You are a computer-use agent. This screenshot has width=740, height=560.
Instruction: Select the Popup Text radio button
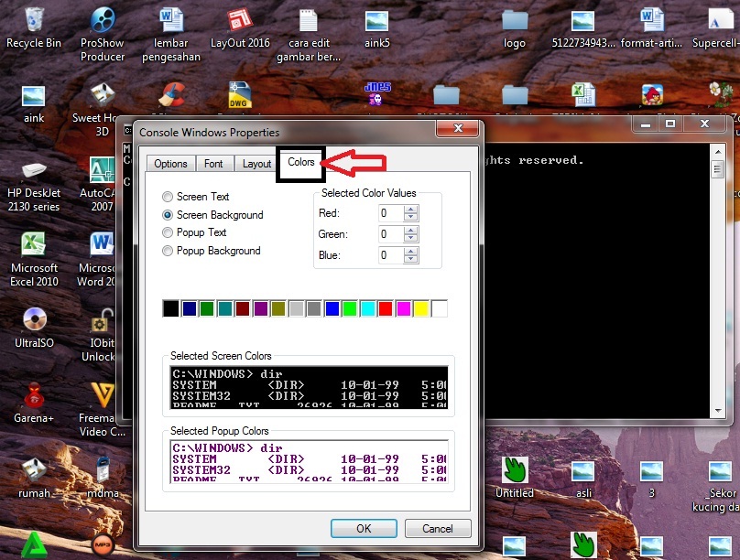tap(168, 232)
